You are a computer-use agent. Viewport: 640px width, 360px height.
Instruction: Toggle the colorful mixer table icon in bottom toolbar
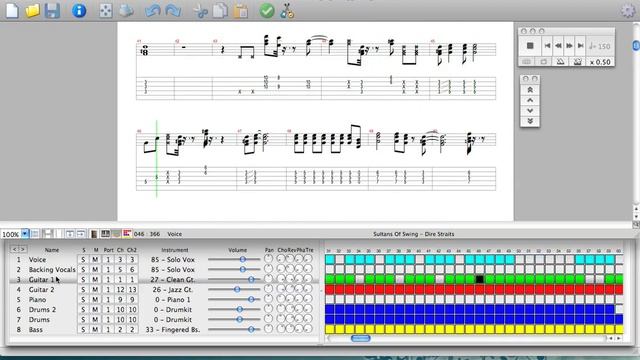click(127, 234)
